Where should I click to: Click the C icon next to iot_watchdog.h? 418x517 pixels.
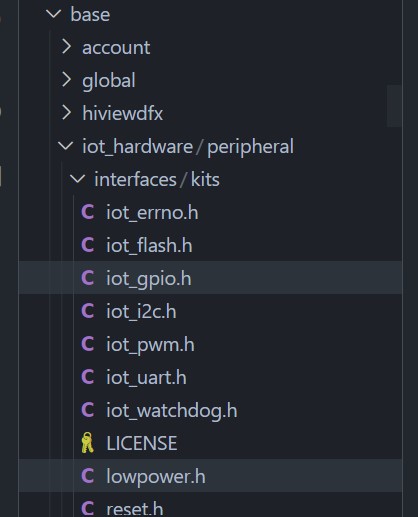pyautogui.click(x=88, y=410)
